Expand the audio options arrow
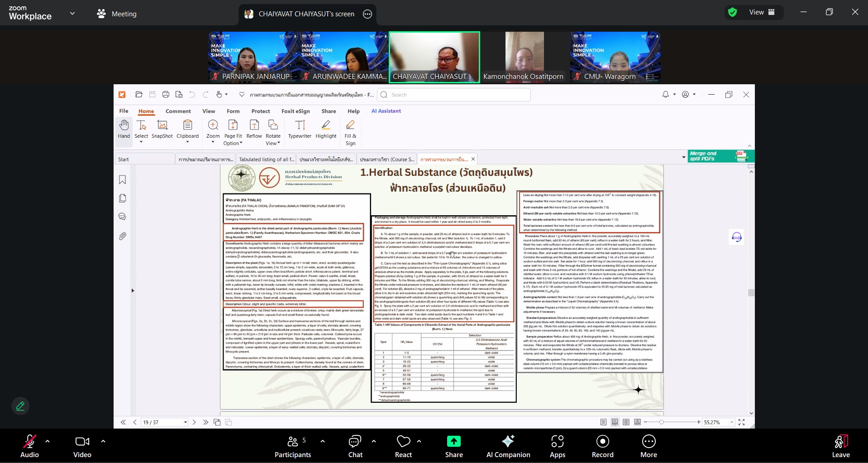The height and width of the screenshot is (463, 868). pos(48,441)
